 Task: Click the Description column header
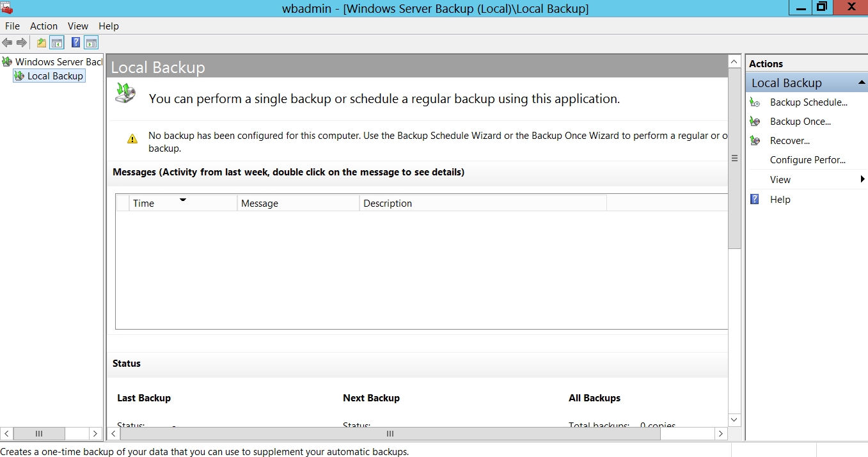(388, 204)
